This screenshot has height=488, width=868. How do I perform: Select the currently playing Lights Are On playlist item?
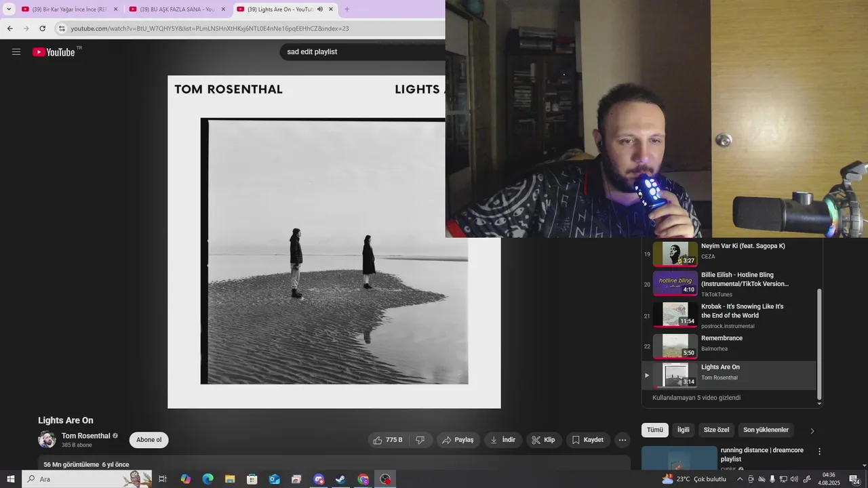click(x=729, y=375)
